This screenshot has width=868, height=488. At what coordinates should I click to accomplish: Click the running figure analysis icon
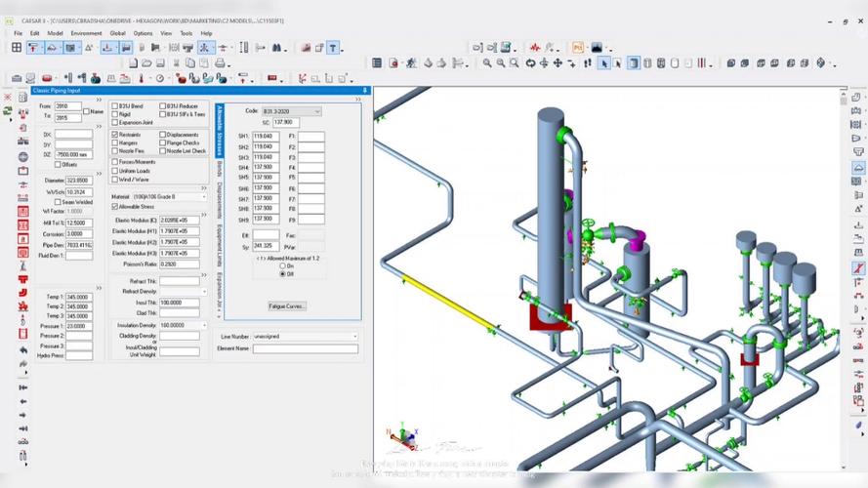[x=411, y=63]
